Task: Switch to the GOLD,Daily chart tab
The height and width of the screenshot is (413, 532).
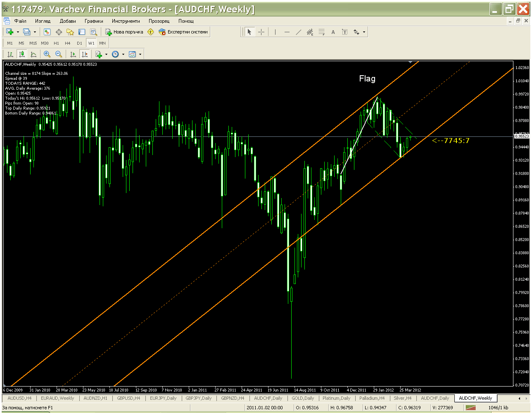Action: click(x=303, y=398)
